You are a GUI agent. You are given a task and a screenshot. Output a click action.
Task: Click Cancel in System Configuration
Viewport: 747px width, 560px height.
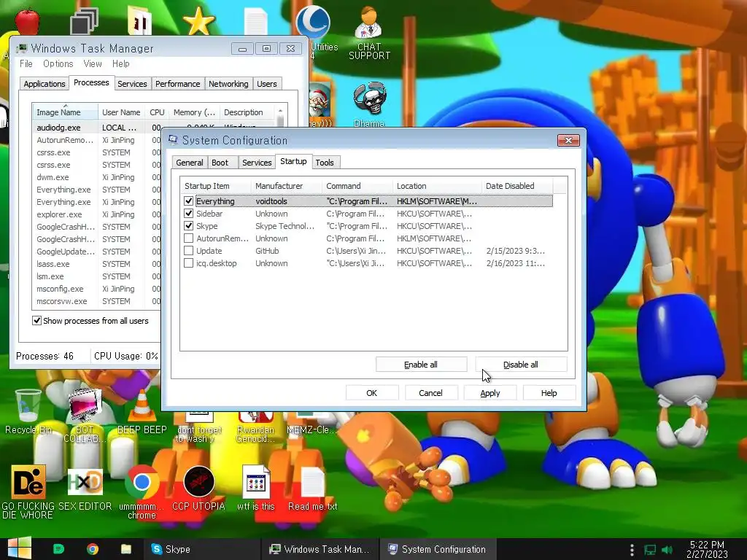(430, 393)
